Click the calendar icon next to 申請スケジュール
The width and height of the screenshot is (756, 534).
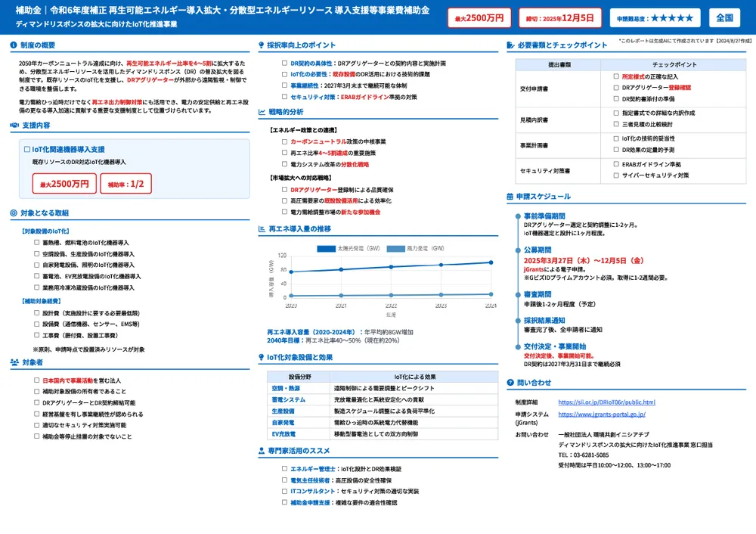pyautogui.click(x=510, y=197)
